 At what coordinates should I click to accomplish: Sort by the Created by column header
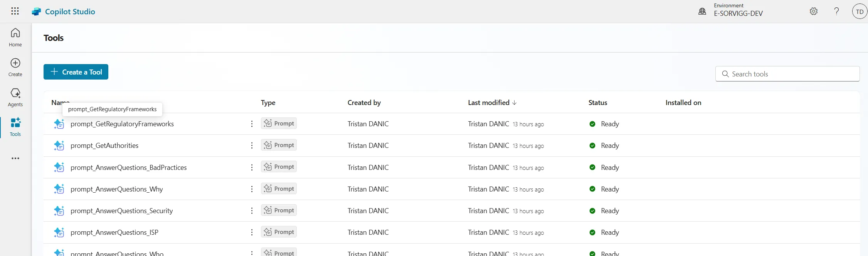tap(364, 103)
